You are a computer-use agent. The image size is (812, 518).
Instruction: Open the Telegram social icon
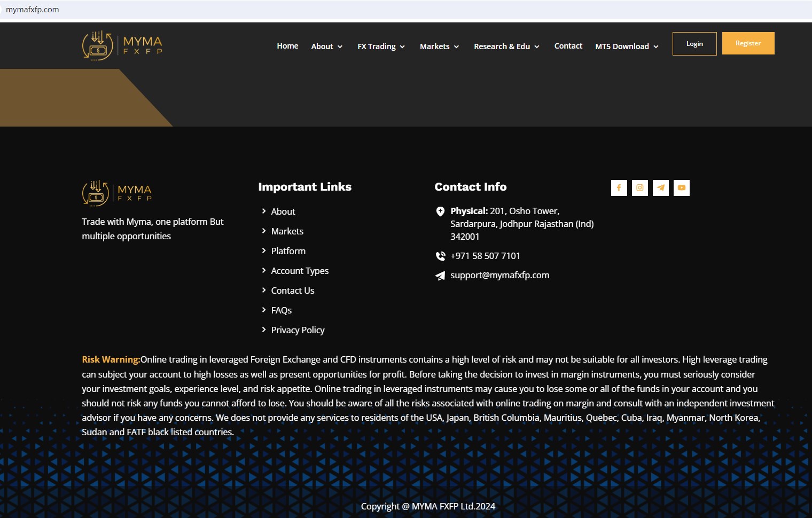[x=660, y=187]
